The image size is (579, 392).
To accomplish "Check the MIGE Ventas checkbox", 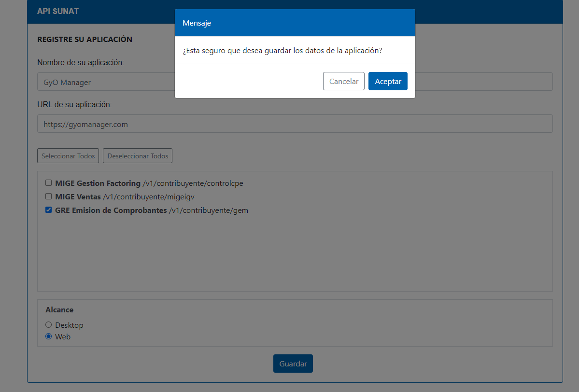I will click(x=48, y=196).
